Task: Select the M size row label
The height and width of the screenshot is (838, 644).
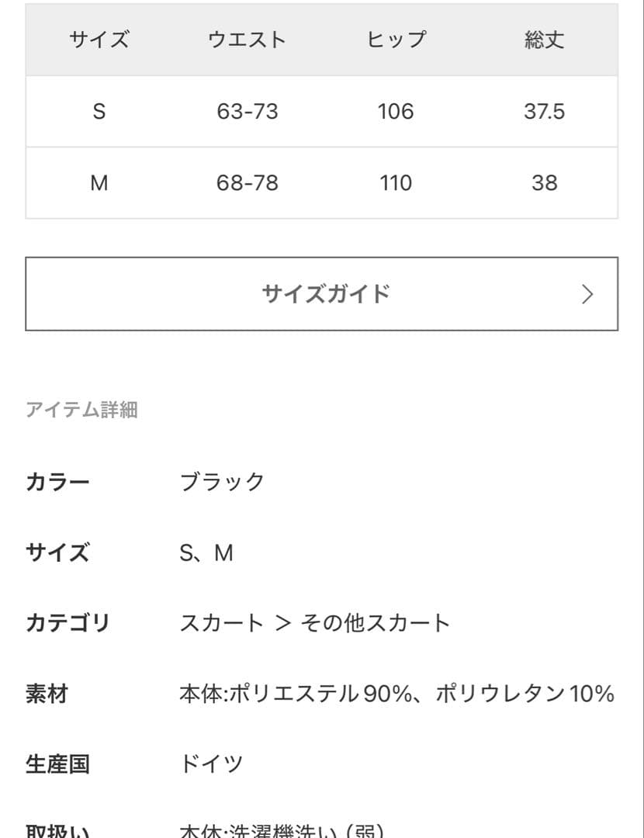Action: point(99,183)
